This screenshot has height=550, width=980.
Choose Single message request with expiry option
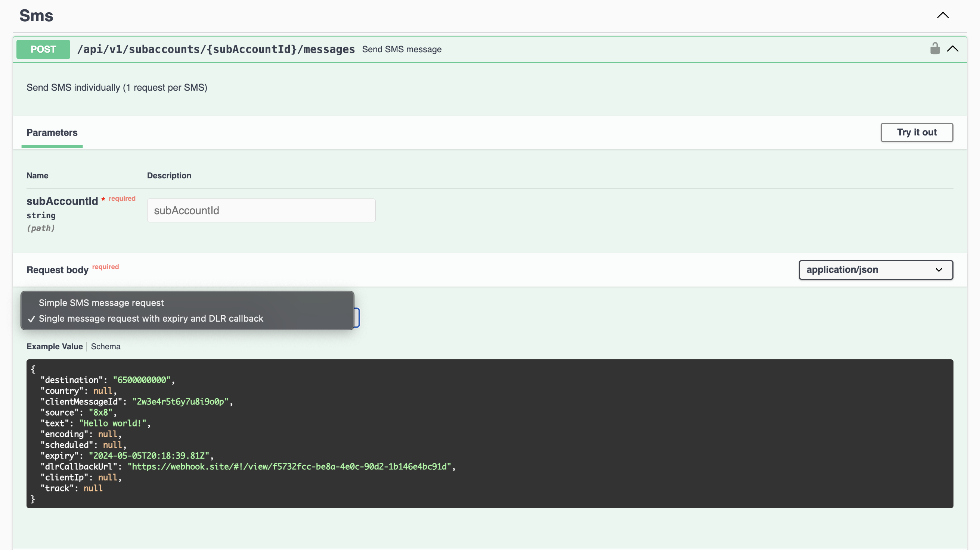coord(151,318)
